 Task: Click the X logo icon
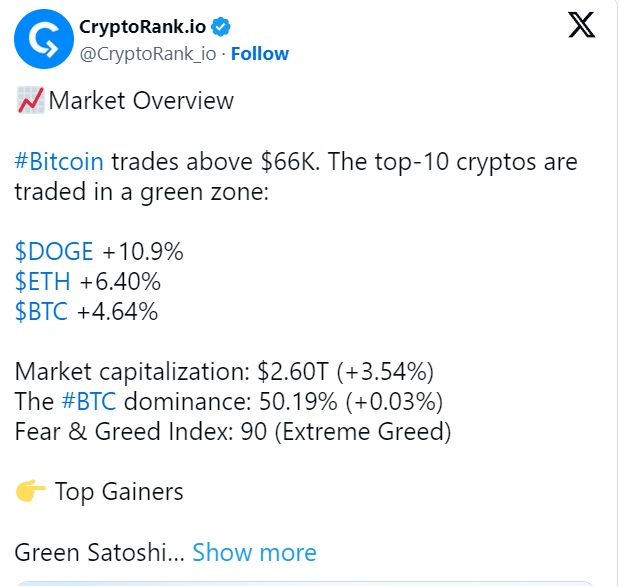[x=581, y=25]
